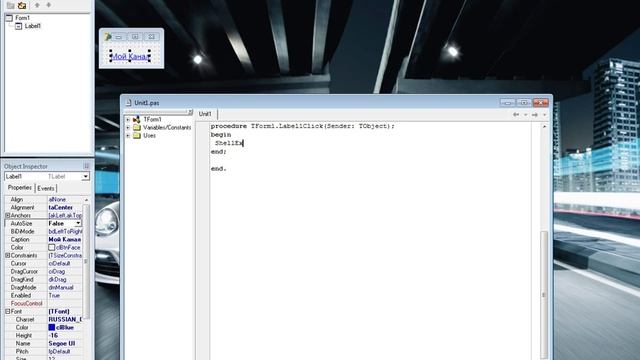Click the DragCursor value crDrag
Viewport: 640px width, 360px height.
[x=57, y=271]
